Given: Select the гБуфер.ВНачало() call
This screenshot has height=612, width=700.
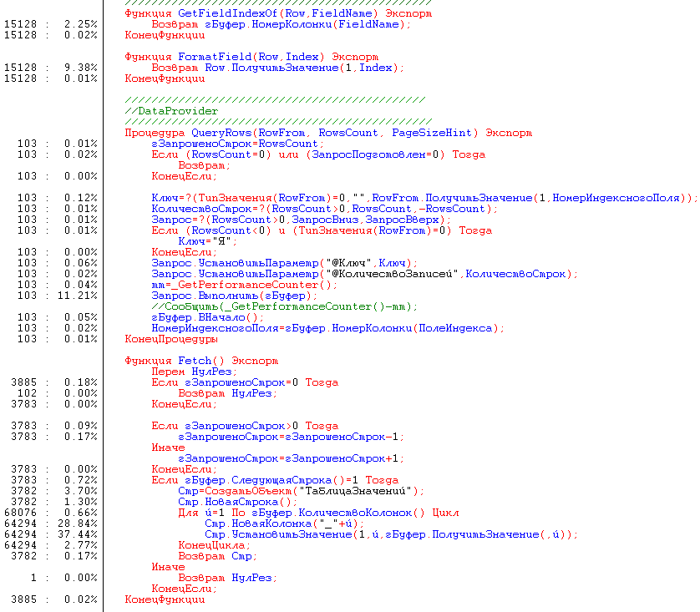Looking at the screenshot, I should coord(207,317).
